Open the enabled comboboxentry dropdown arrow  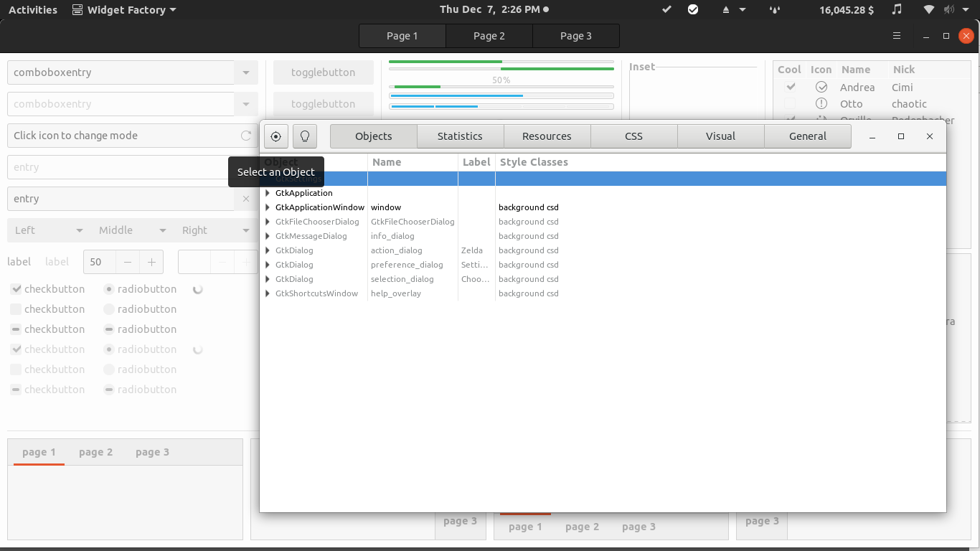pyautogui.click(x=246, y=72)
